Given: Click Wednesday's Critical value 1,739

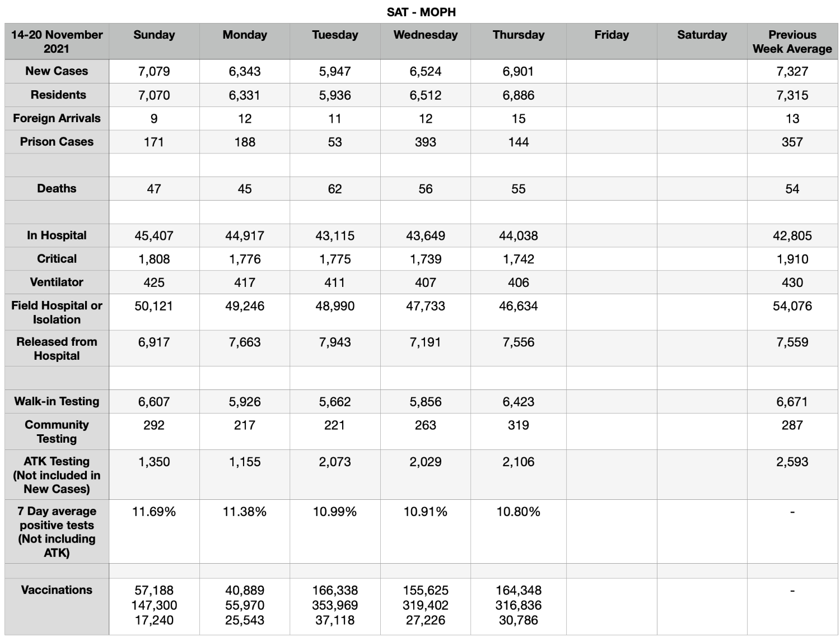Looking at the screenshot, I should (x=426, y=259).
